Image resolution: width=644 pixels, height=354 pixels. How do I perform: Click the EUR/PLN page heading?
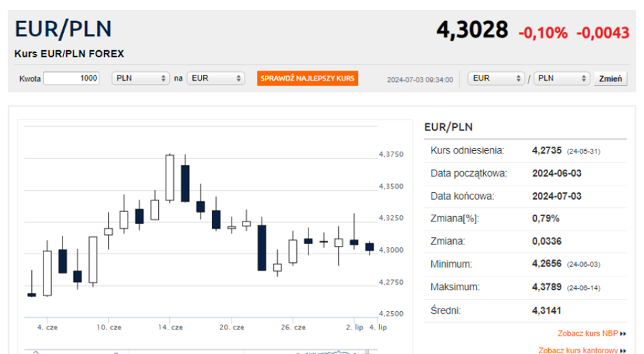[x=63, y=29]
